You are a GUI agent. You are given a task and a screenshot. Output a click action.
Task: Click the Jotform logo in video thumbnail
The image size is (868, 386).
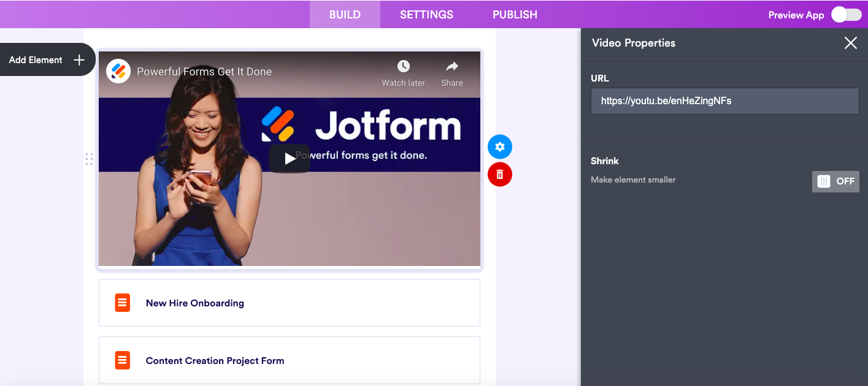(x=361, y=125)
